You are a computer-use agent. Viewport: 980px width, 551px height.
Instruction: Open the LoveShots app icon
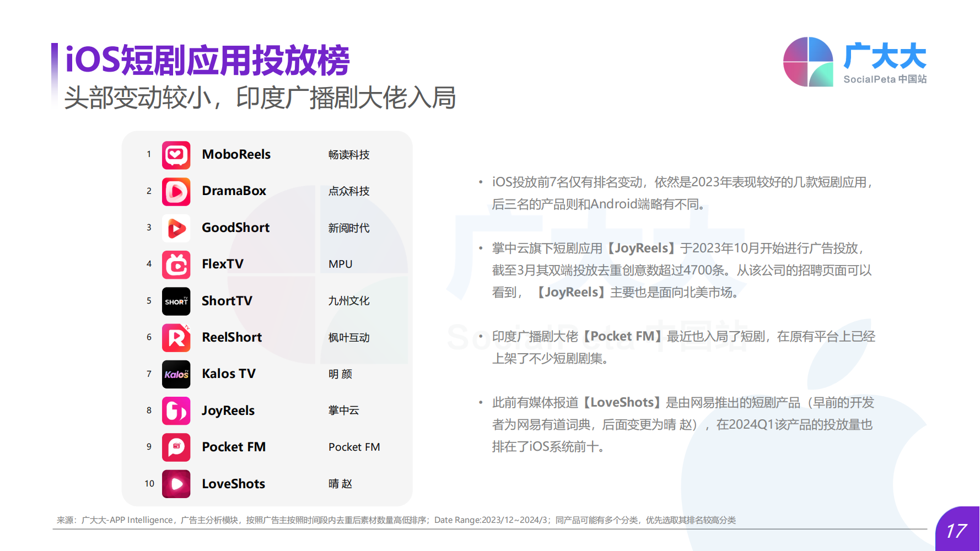(176, 484)
